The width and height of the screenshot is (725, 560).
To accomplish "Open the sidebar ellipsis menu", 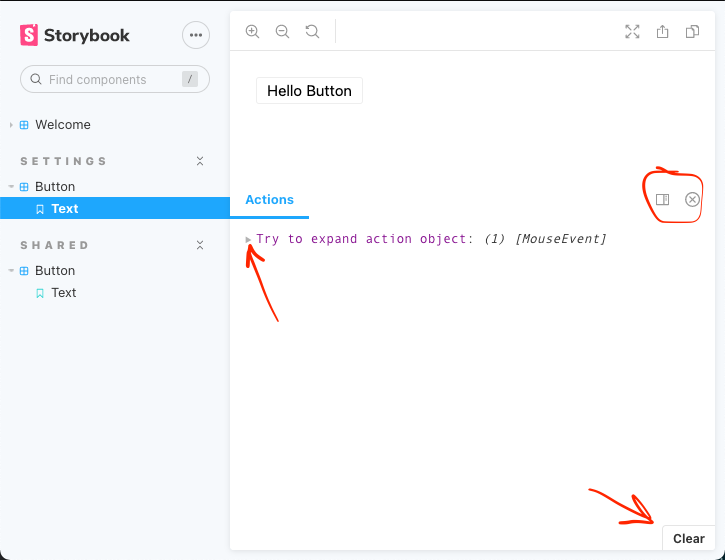I will (196, 35).
